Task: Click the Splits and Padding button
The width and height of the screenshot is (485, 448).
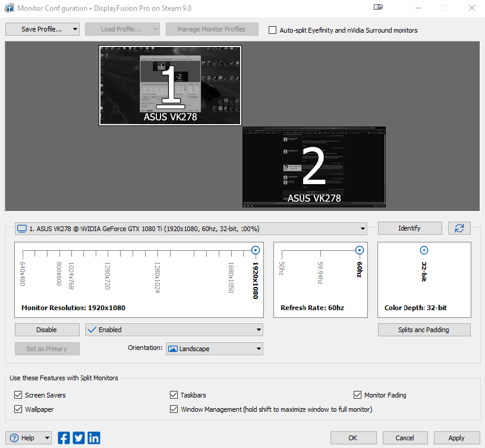Action: (x=424, y=330)
